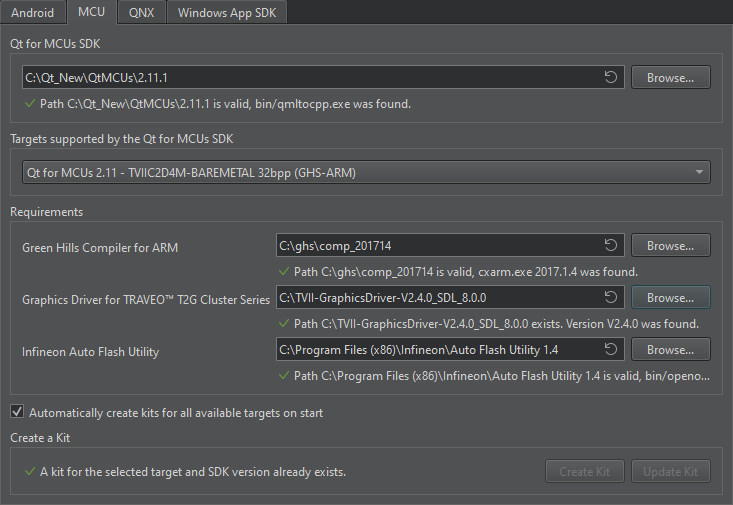Browse for the Graphics Driver folder
Image resolution: width=733 pixels, height=505 pixels.
[x=670, y=297]
